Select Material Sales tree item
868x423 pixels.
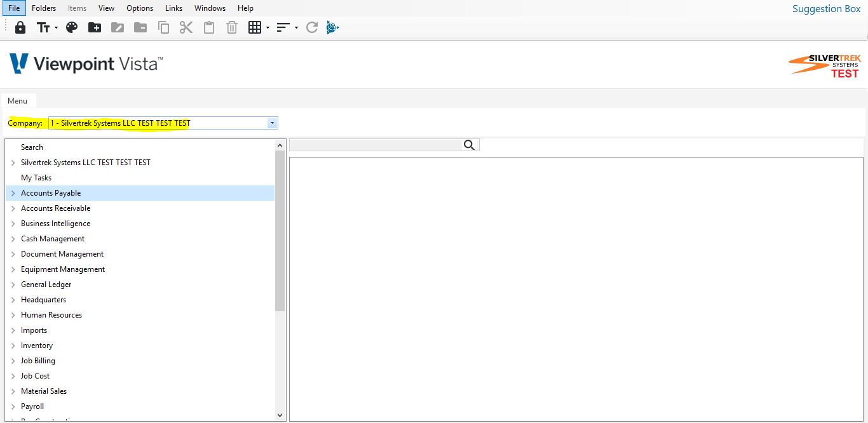pyautogui.click(x=44, y=391)
